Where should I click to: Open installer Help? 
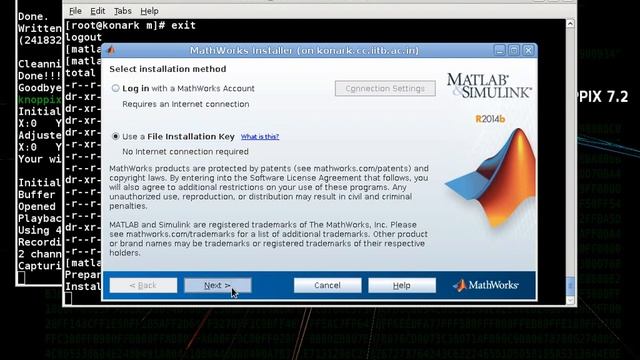pyautogui.click(x=402, y=285)
